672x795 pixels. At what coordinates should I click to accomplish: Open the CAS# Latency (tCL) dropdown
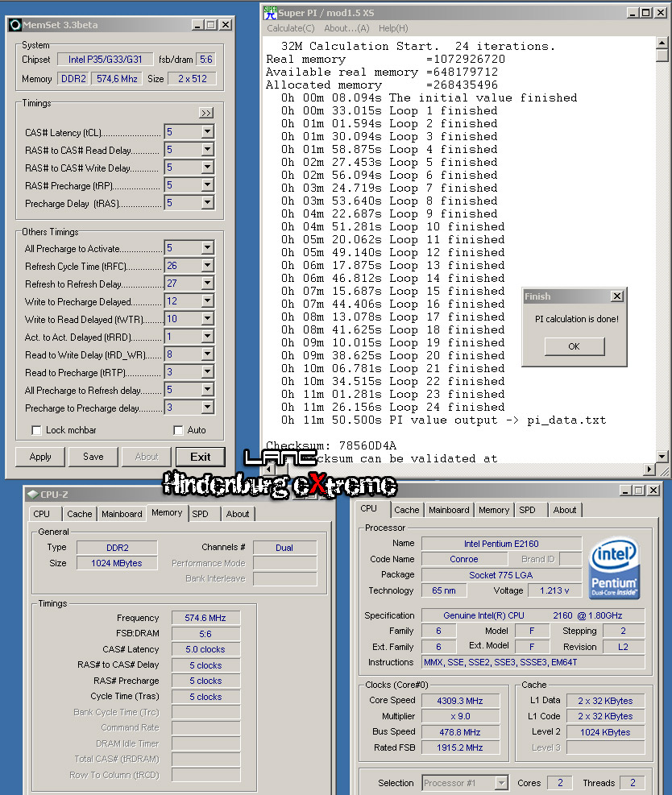[207, 132]
